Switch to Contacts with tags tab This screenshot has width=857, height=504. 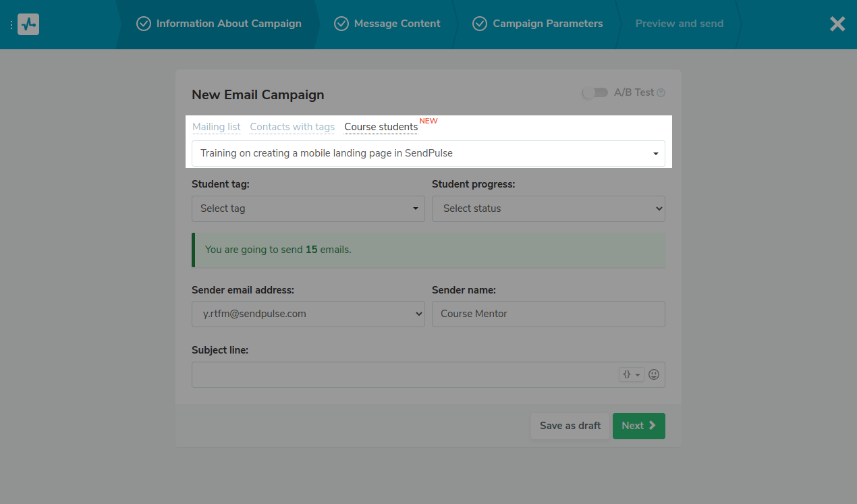pyautogui.click(x=292, y=127)
